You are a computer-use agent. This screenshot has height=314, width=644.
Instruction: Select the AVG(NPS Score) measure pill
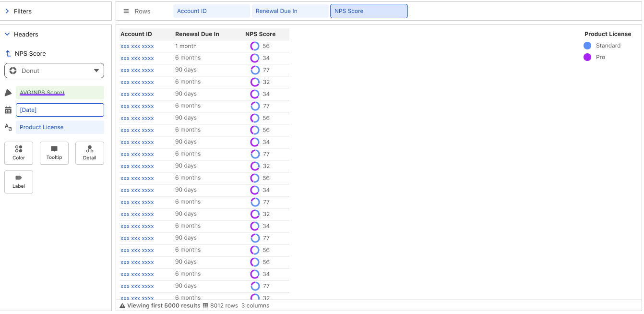point(60,93)
